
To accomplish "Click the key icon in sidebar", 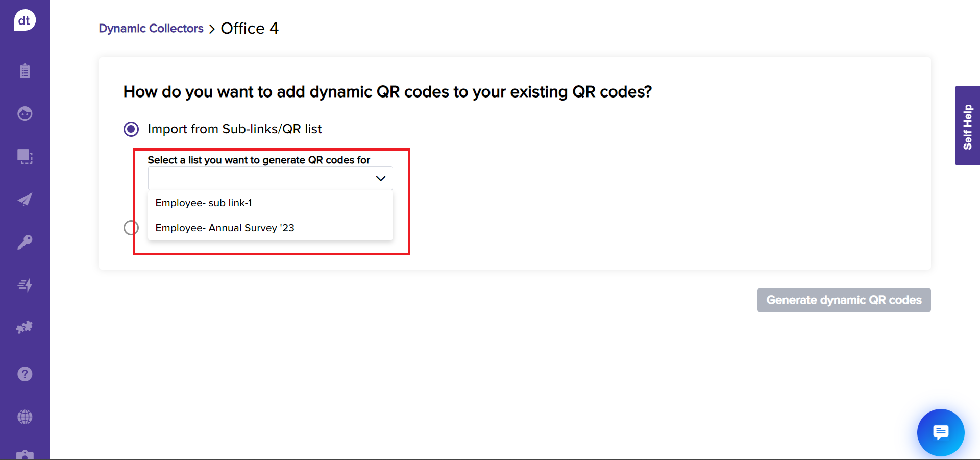I will [x=24, y=242].
